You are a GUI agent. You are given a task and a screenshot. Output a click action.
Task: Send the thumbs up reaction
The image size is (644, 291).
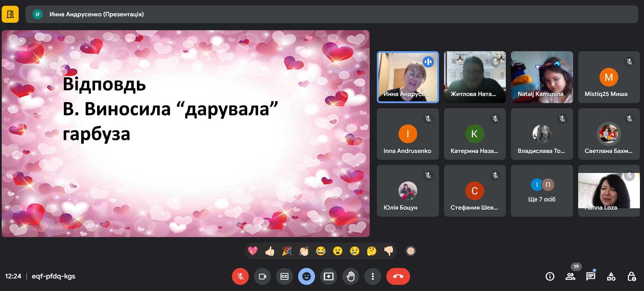pyautogui.click(x=270, y=251)
